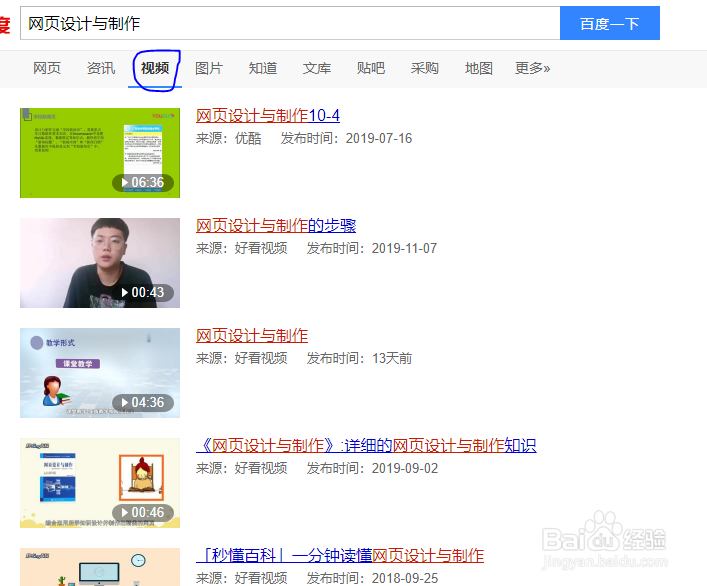Open the 《网页设计与制作》:详细的网页设计与制作知识 link

click(366, 445)
